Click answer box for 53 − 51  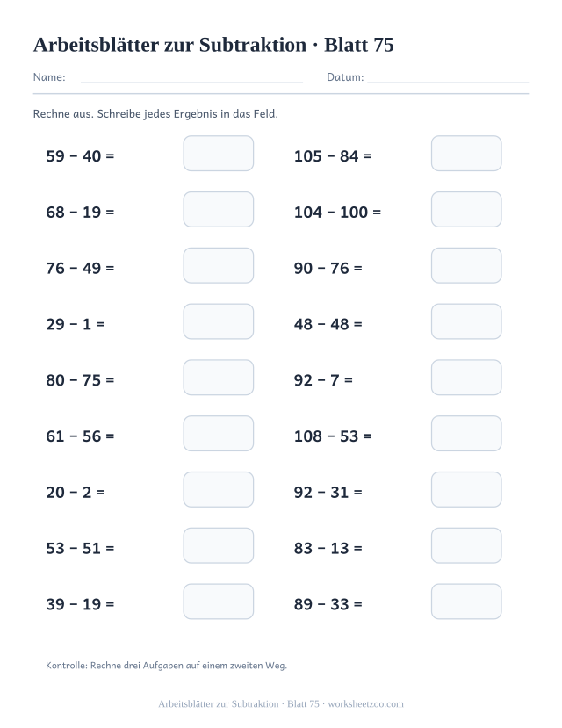pos(219,545)
